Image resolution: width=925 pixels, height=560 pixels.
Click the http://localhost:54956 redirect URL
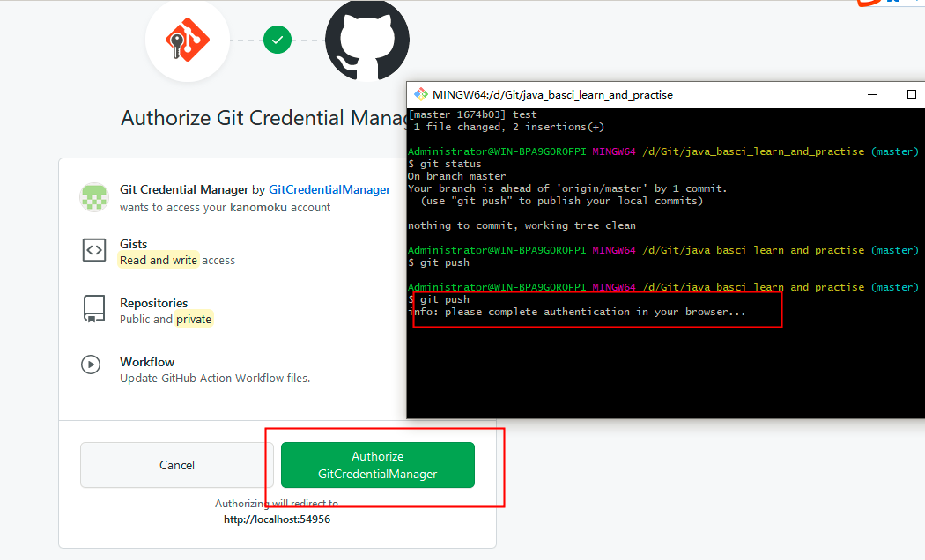click(277, 519)
